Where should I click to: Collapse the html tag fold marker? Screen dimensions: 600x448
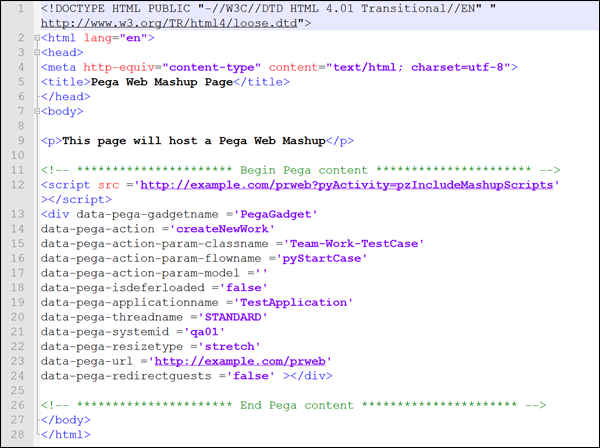coord(37,38)
